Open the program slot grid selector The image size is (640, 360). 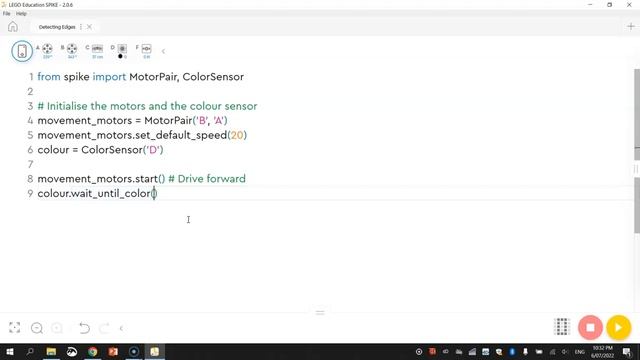562,327
